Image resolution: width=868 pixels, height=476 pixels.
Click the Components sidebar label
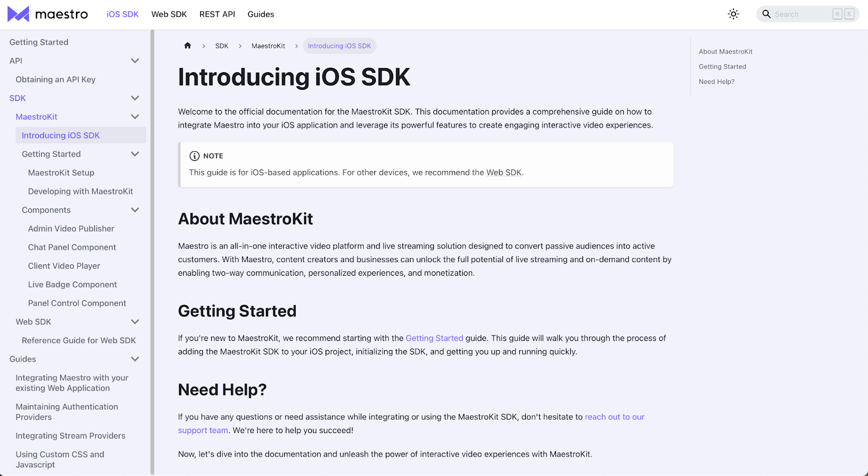[46, 210]
